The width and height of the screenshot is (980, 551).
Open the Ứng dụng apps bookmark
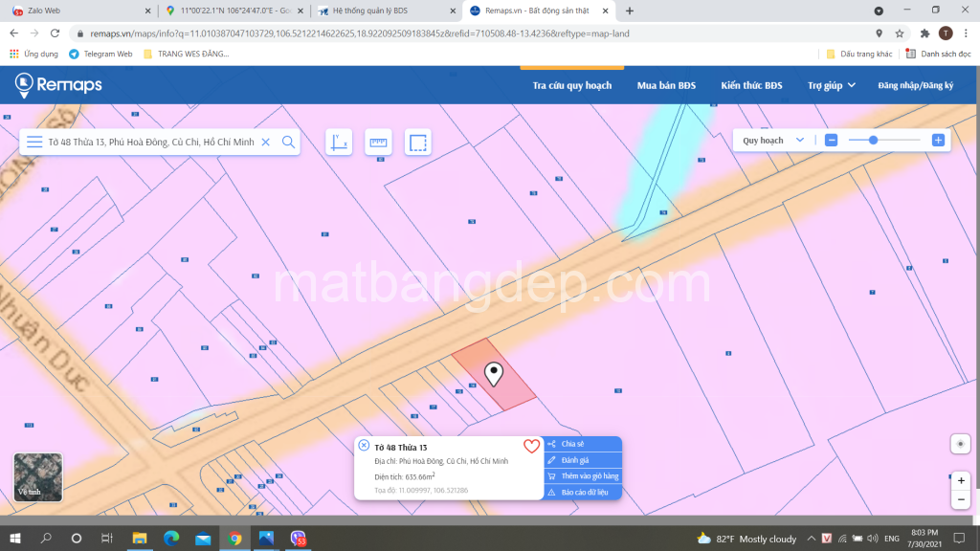[33, 55]
